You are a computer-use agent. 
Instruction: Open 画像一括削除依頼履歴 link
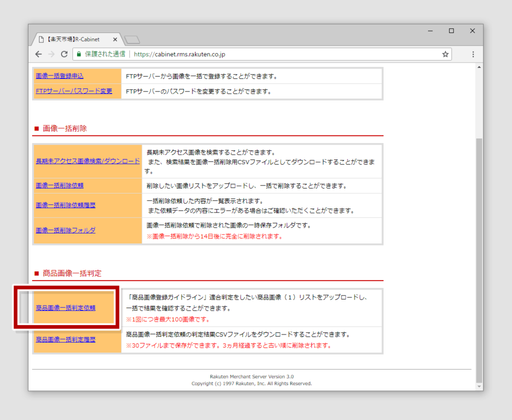click(65, 204)
